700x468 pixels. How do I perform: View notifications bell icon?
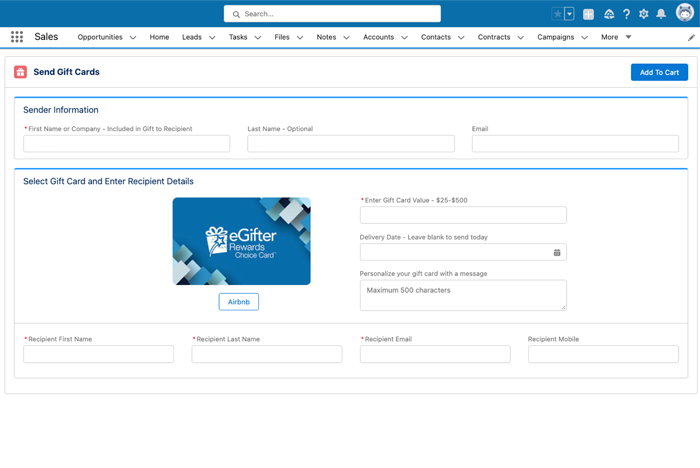click(660, 14)
